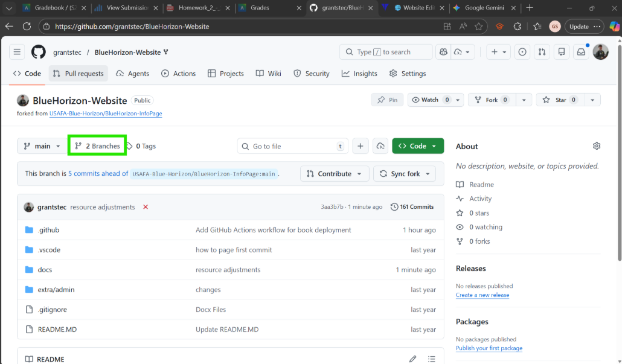
Task: Pin the repository
Action: [387, 100]
